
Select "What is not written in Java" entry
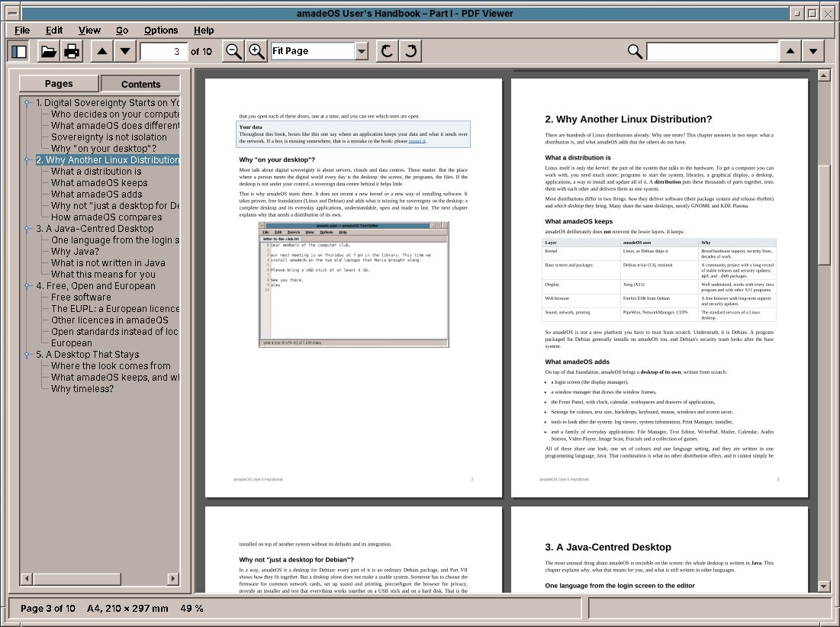[x=108, y=263]
